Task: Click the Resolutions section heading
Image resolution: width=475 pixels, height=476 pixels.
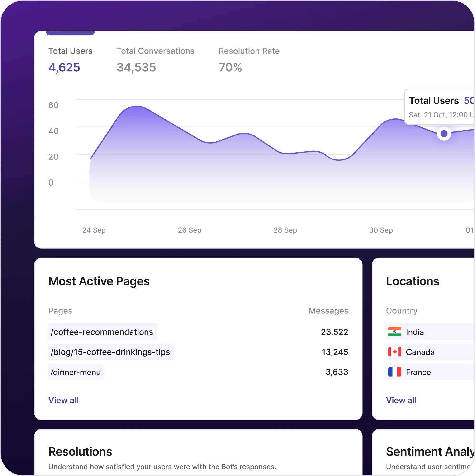Action: coord(80,451)
